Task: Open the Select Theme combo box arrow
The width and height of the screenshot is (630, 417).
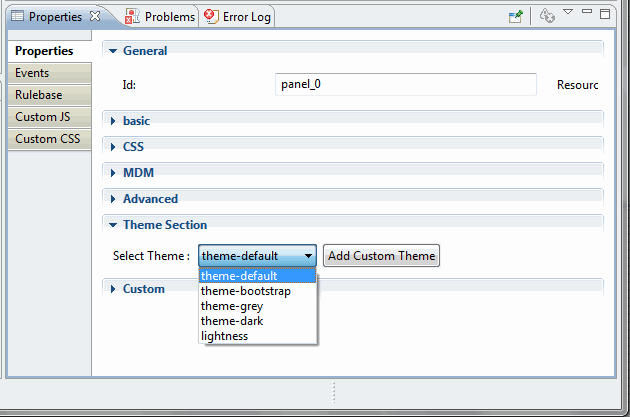Action: tap(308, 256)
